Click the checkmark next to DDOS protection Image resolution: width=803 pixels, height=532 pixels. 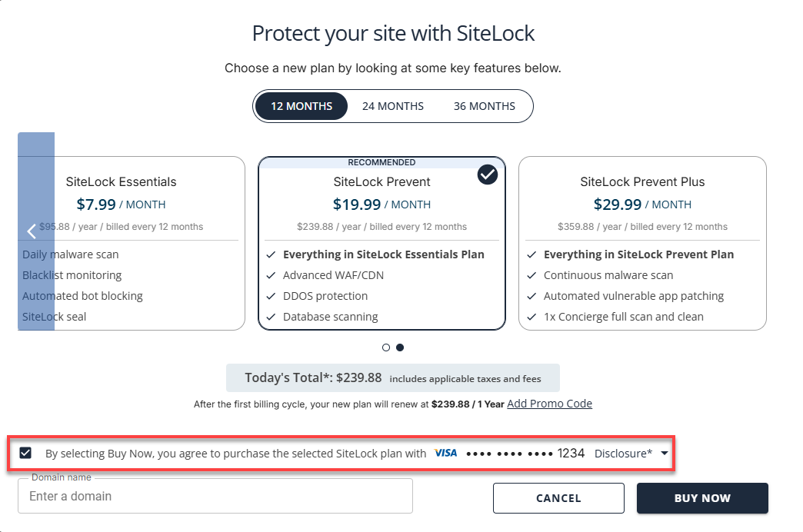(272, 295)
